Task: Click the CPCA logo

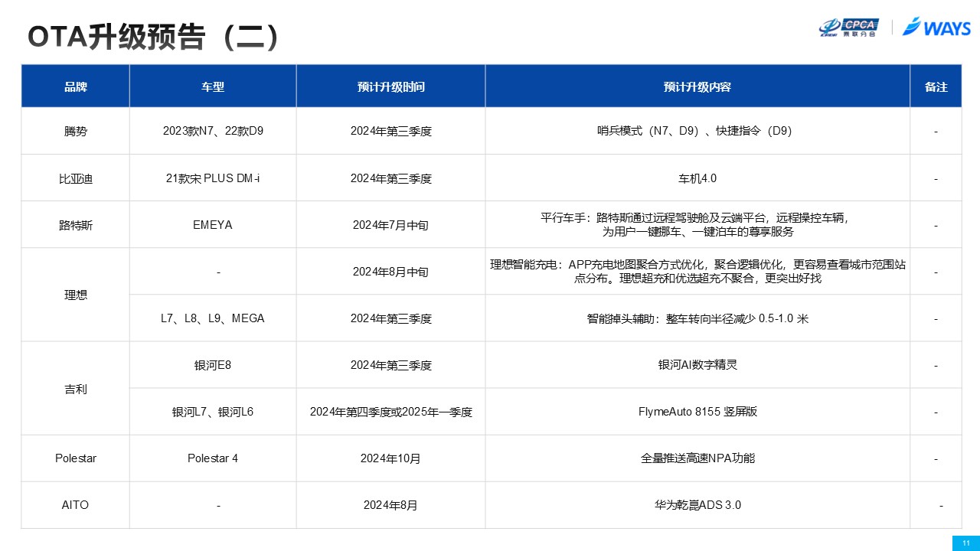Action: [848, 27]
